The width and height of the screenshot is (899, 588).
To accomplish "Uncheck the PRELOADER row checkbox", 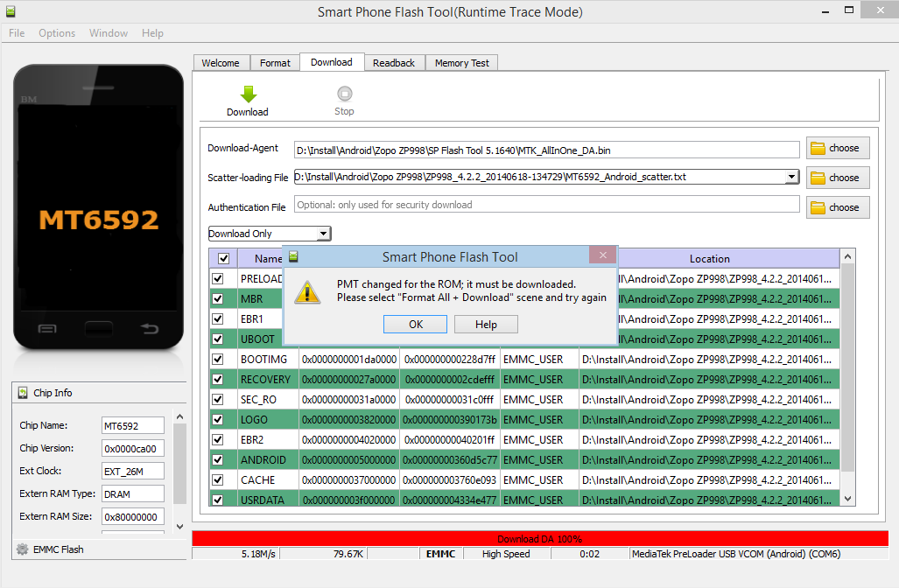I will coord(218,278).
